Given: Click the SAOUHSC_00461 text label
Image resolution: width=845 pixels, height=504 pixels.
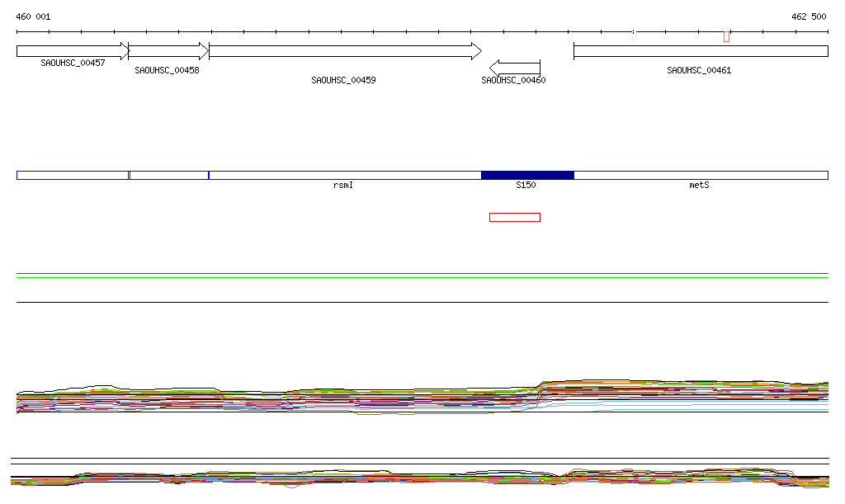Looking at the screenshot, I should pyautogui.click(x=699, y=71).
